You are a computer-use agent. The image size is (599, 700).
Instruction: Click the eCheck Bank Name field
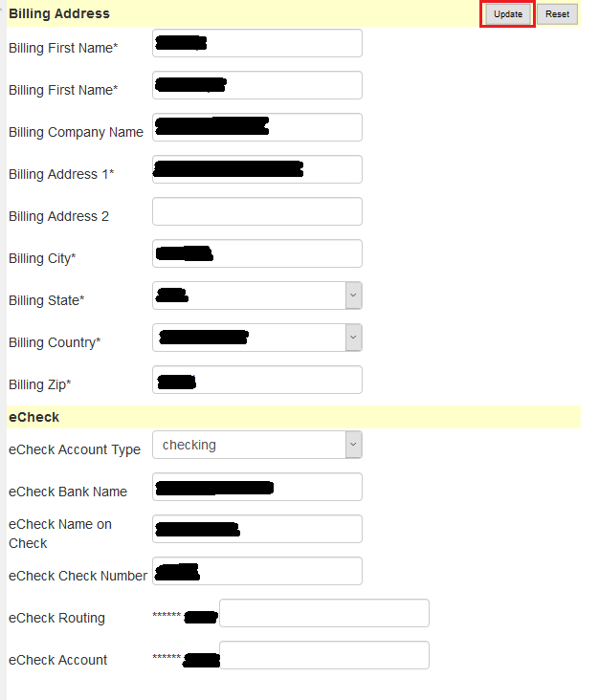pyautogui.click(x=257, y=487)
